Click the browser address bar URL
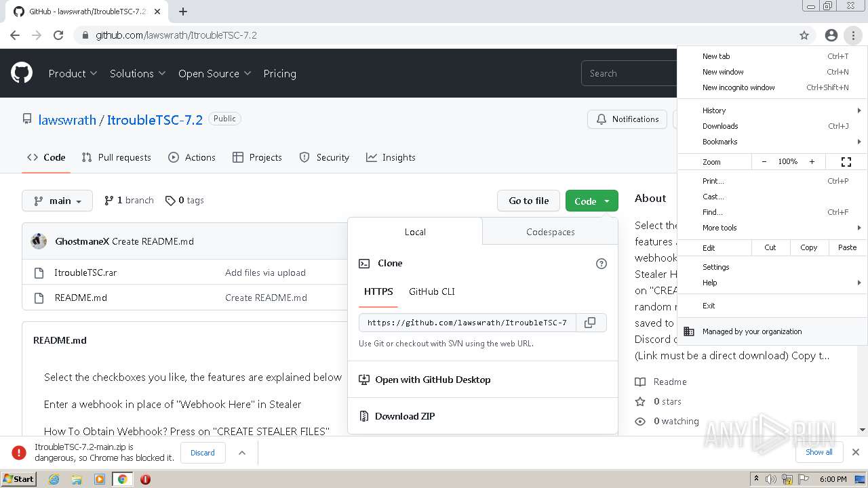 (176, 35)
